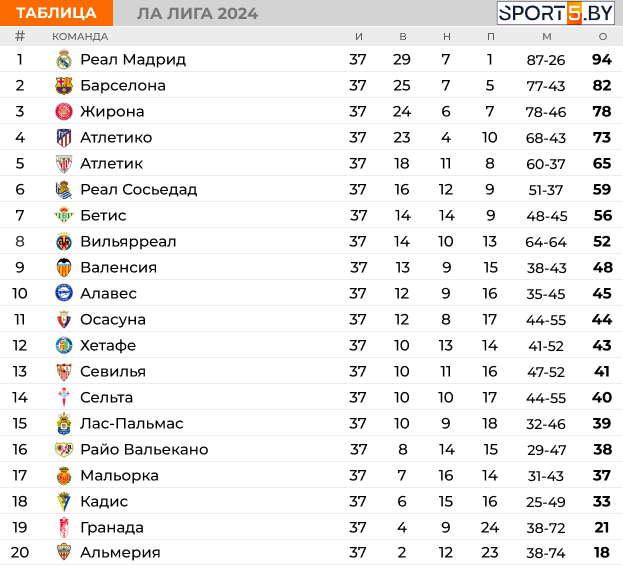The width and height of the screenshot is (623, 565).
Task: Click Альмерия's 18 points value
Action: pos(602,553)
